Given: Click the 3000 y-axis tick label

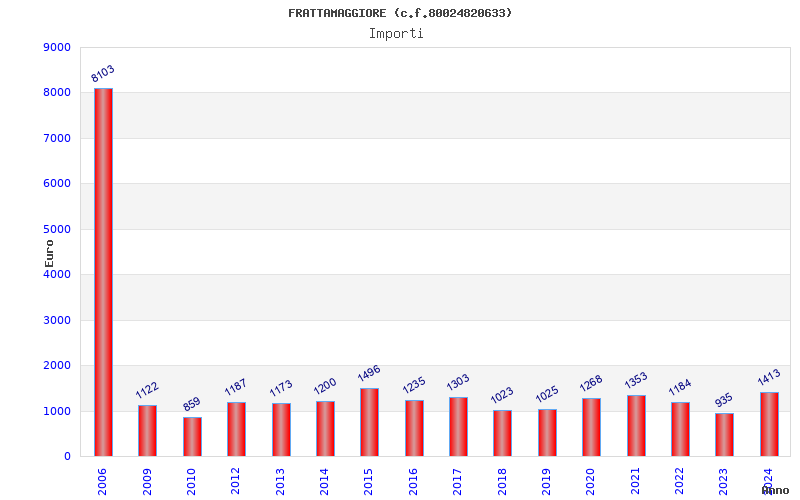Looking at the screenshot, I should (57, 320).
